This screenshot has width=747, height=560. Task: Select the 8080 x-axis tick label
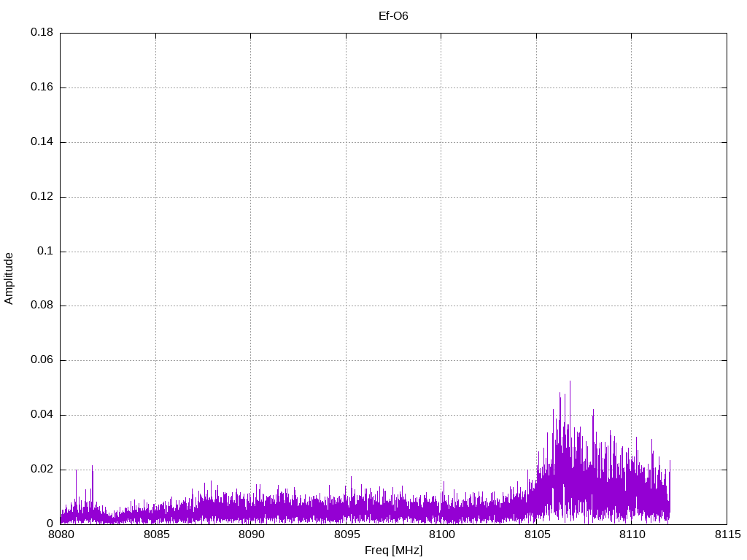60,536
